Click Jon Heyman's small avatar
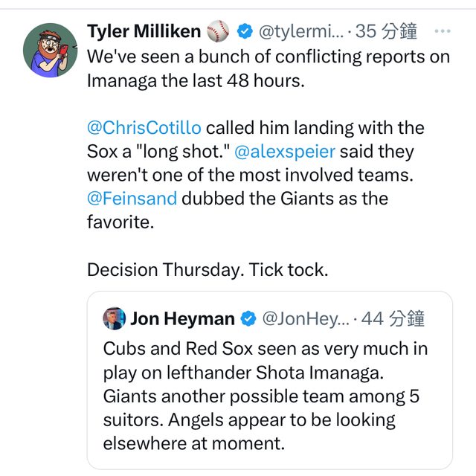Screen dimensions: 476x476 point(114,318)
